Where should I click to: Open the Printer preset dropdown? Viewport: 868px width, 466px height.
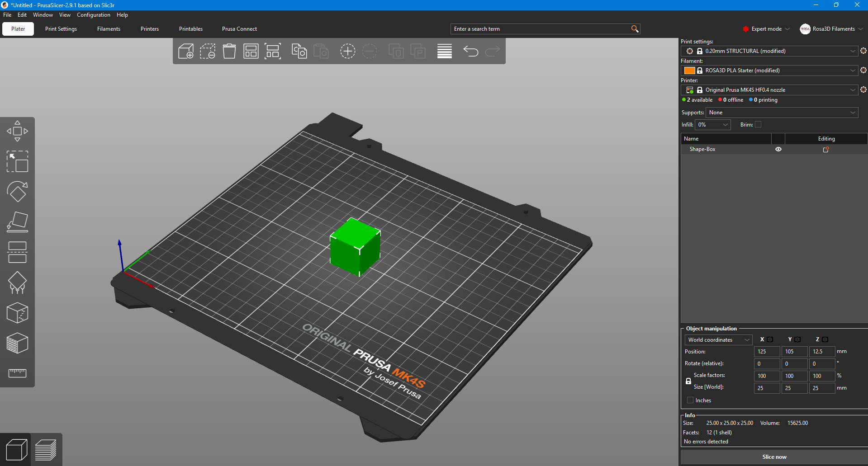pyautogui.click(x=769, y=90)
